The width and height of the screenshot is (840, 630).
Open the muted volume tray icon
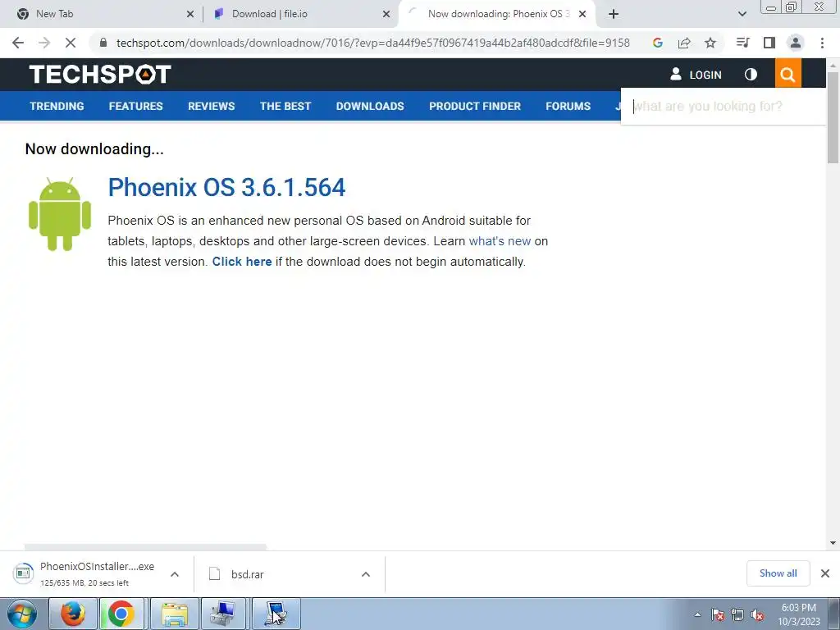click(x=757, y=614)
